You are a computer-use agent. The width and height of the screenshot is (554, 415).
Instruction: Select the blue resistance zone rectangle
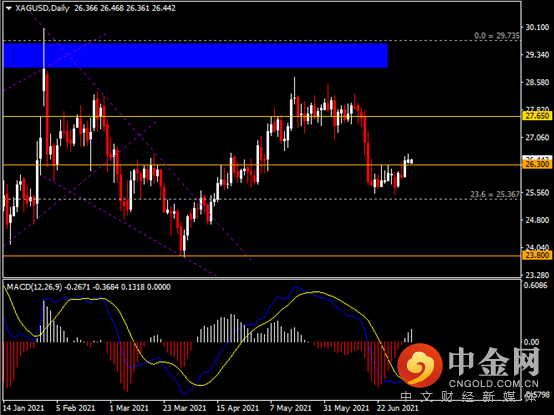click(195, 55)
